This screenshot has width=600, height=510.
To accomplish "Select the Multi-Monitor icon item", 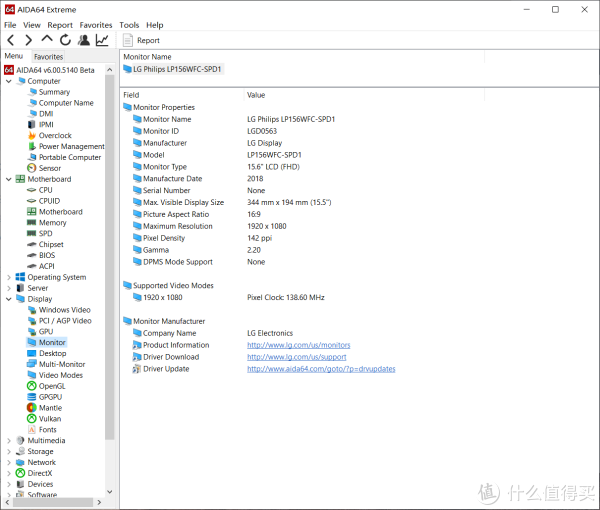I will coord(32,364).
